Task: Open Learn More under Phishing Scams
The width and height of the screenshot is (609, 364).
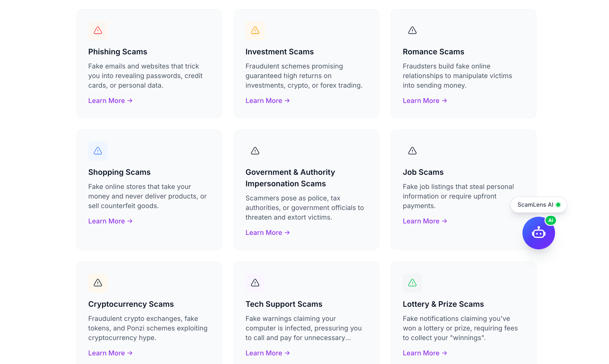Action: [x=110, y=101]
